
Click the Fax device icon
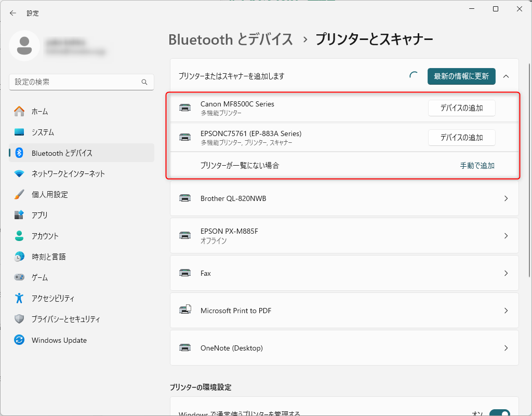click(185, 273)
